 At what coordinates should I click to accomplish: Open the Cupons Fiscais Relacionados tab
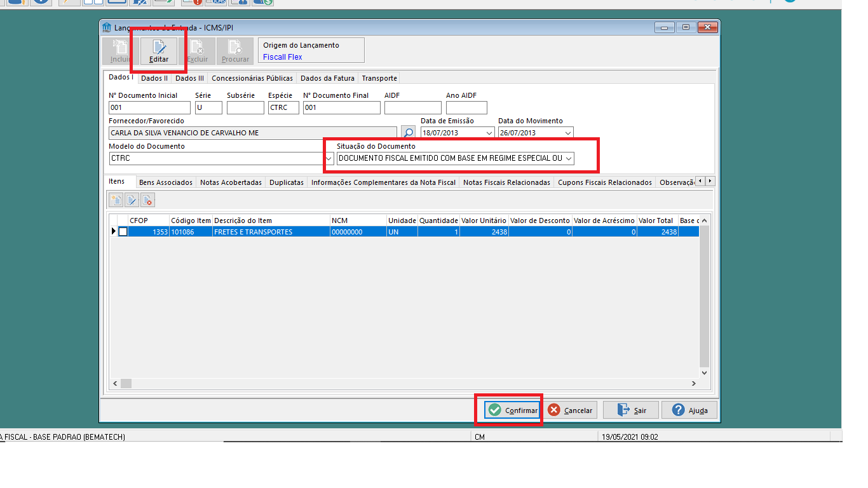(x=605, y=182)
